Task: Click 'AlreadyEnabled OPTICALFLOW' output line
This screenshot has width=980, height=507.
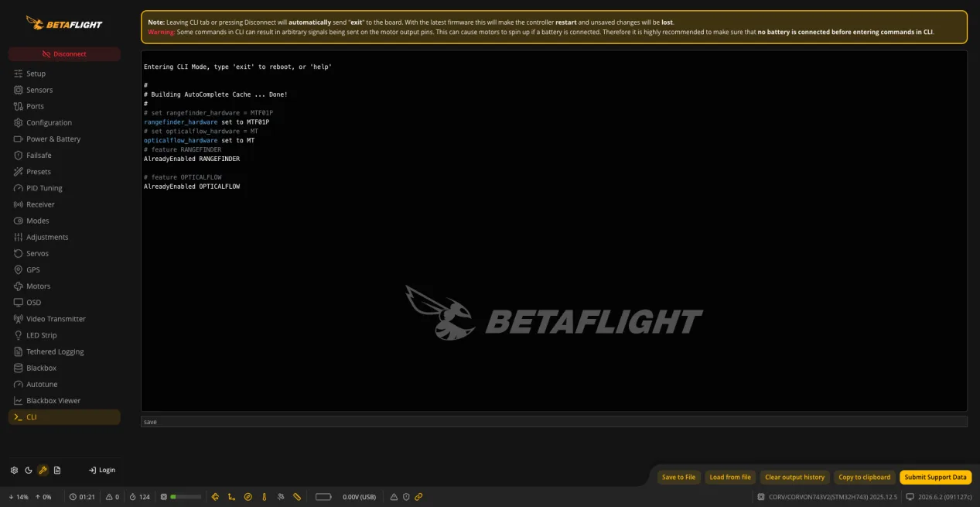Action: [192, 187]
